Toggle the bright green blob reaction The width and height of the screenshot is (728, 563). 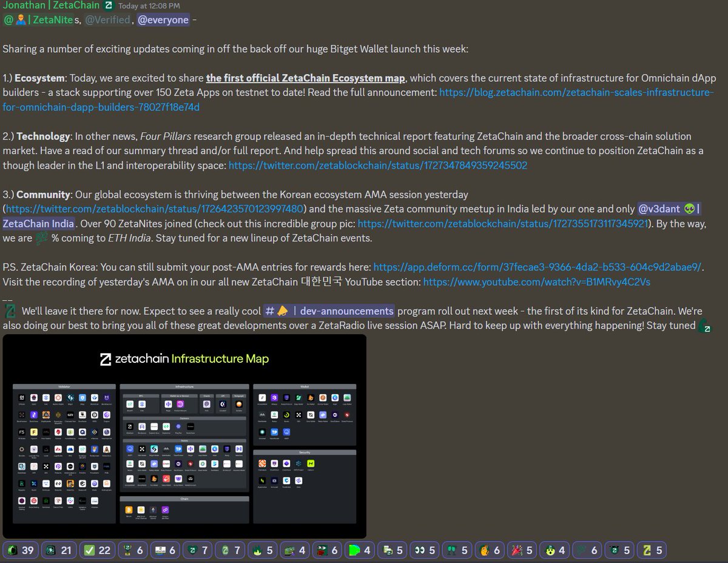point(361,550)
